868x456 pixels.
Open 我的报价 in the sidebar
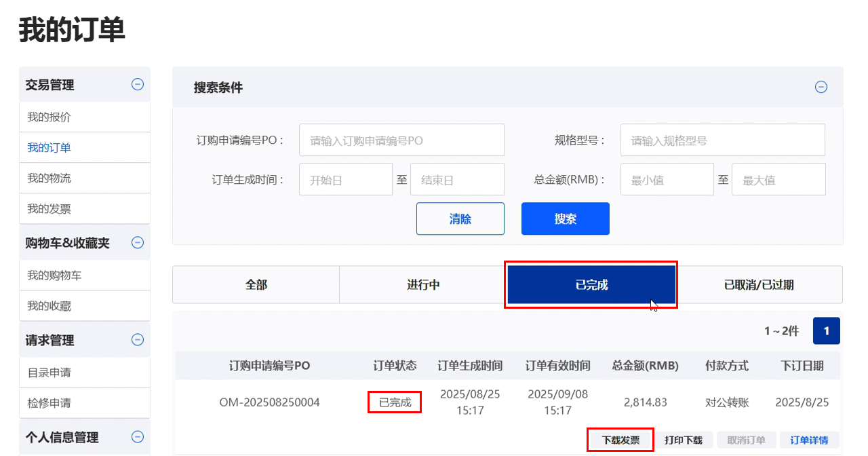point(49,117)
